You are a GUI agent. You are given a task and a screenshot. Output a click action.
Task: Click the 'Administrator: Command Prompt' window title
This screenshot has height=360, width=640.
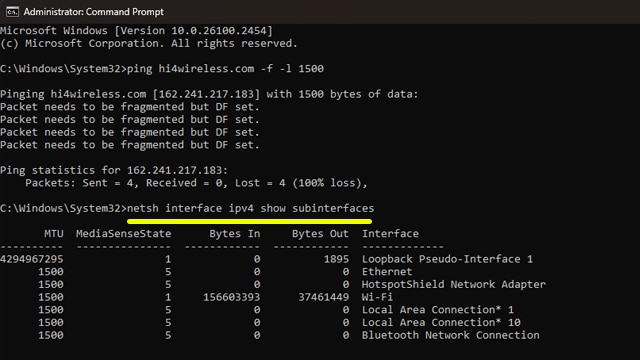[93, 12]
